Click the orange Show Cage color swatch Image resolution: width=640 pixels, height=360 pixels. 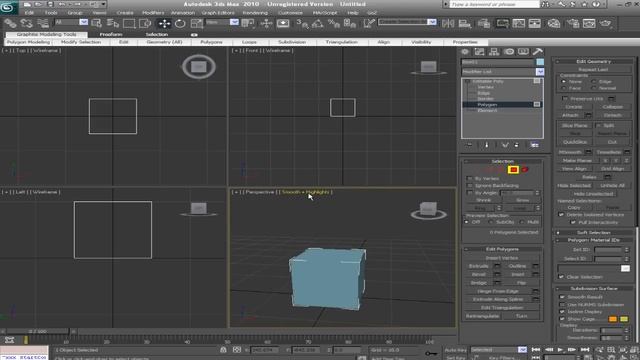[x=613, y=319]
